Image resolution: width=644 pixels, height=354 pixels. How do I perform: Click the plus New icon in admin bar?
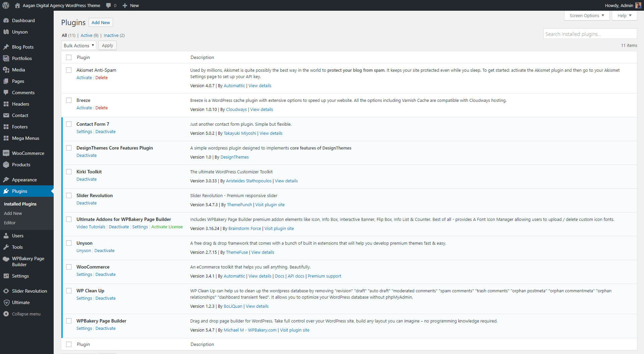125,5
